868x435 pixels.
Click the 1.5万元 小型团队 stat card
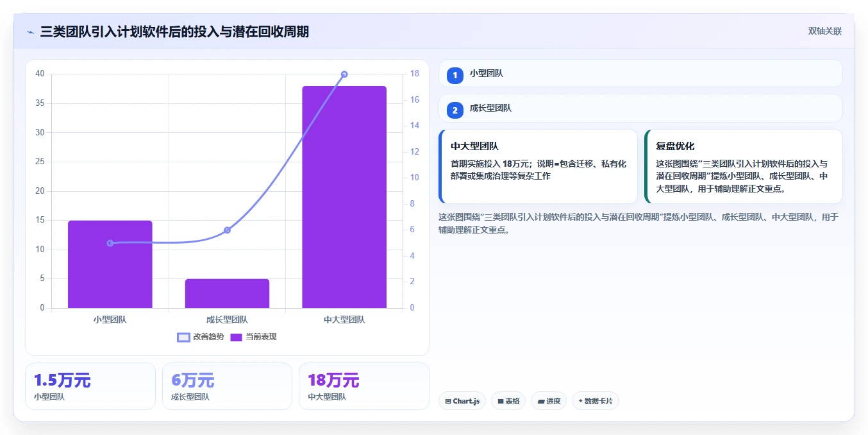pyautogui.click(x=90, y=386)
